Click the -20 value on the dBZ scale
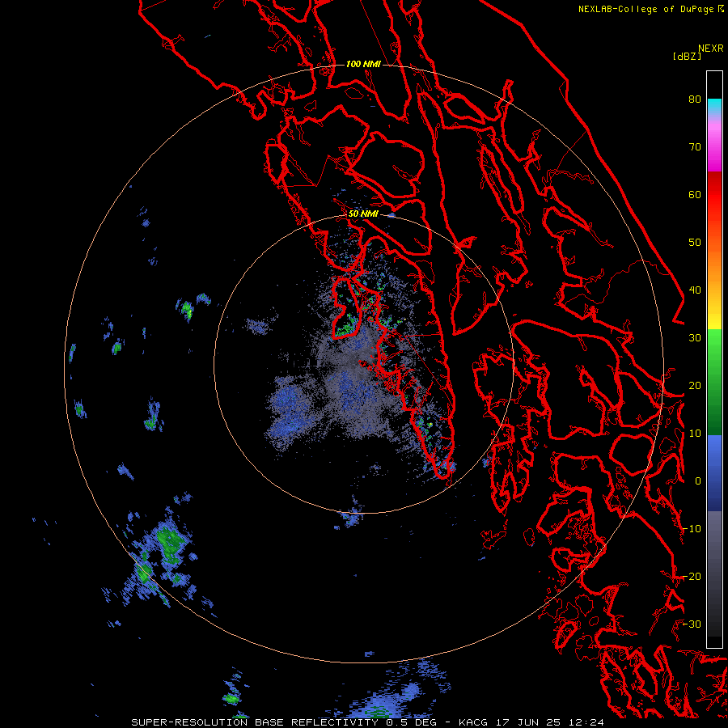The height and width of the screenshot is (728, 728). [692, 577]
